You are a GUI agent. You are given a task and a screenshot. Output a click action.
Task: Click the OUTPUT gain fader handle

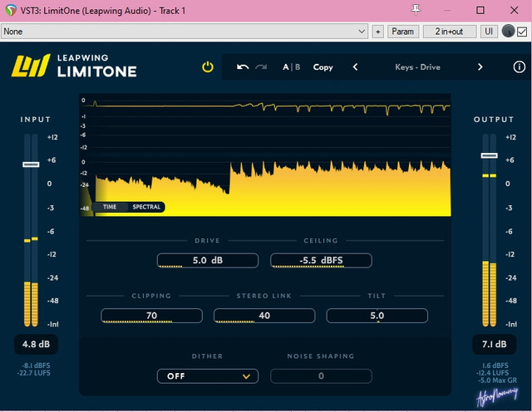tap(489, 155)
